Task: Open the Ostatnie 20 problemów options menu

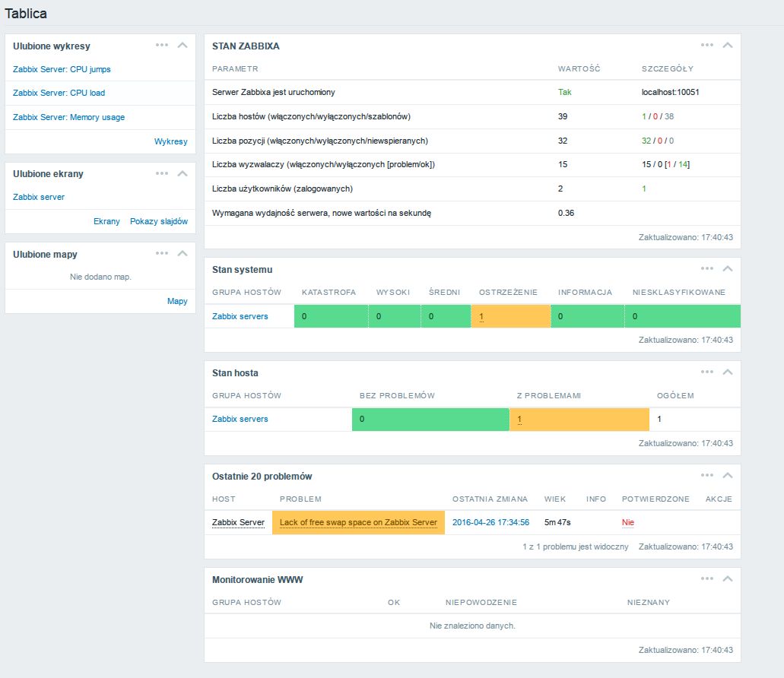Action: 707,475
